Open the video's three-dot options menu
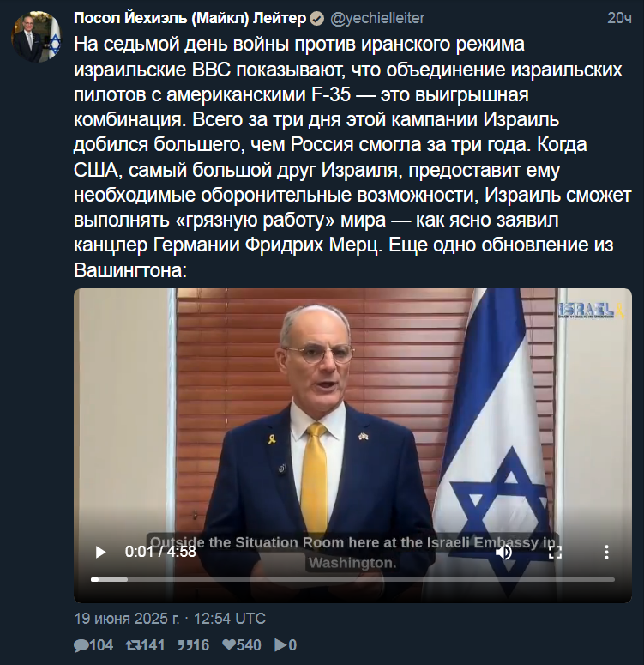 click(x=606, y=553)
